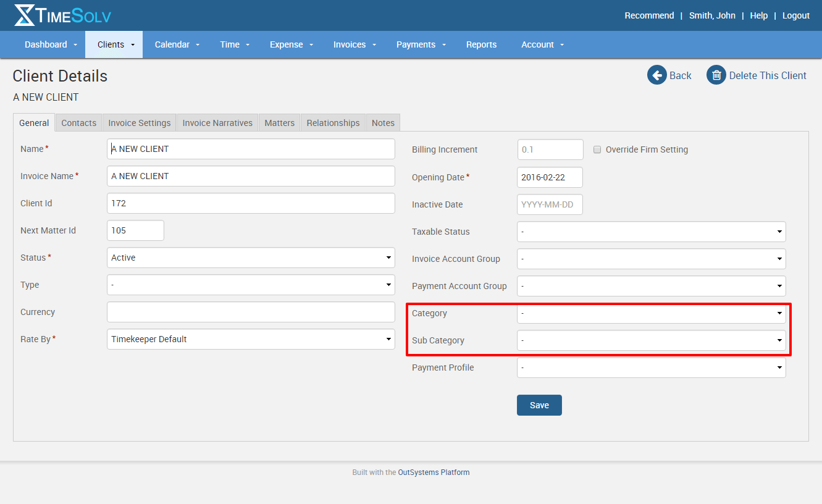Choose a value in Category dropdown

(x=651, y=313)
